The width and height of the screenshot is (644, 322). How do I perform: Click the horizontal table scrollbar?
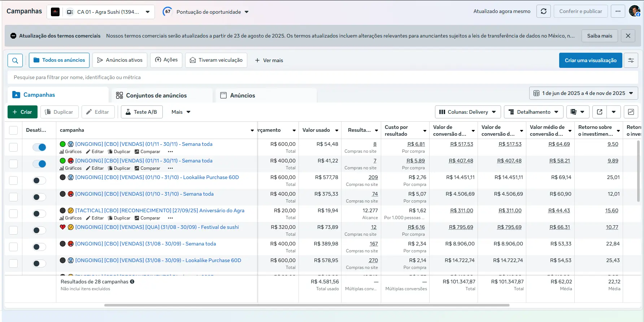click(307, 305)
